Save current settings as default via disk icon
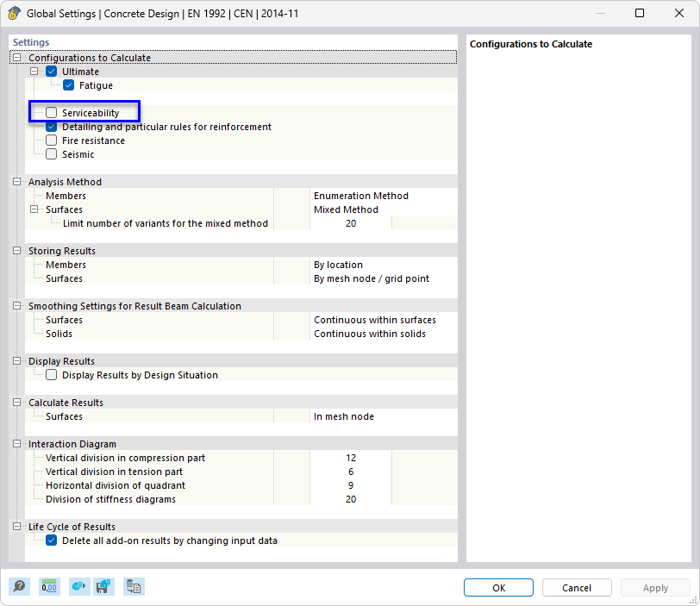The image size is (700, 606). click(103, 586)
